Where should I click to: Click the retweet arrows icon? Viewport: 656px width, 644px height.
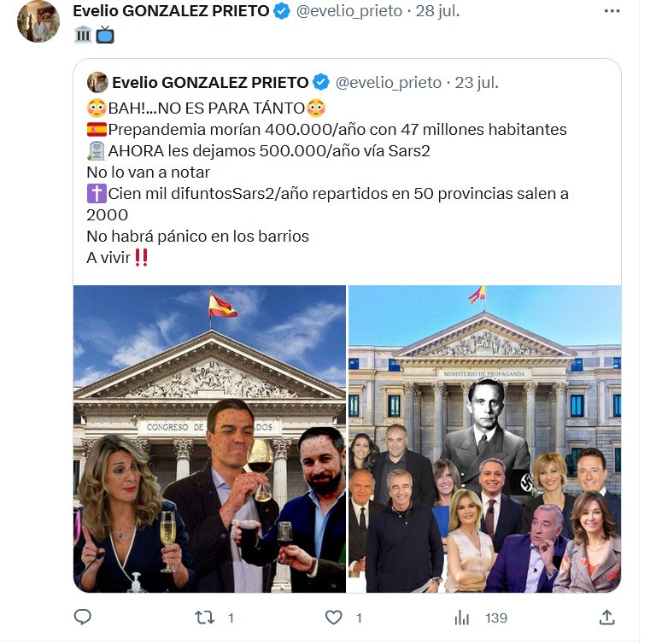pyautogui.click(x=205, y=617)
